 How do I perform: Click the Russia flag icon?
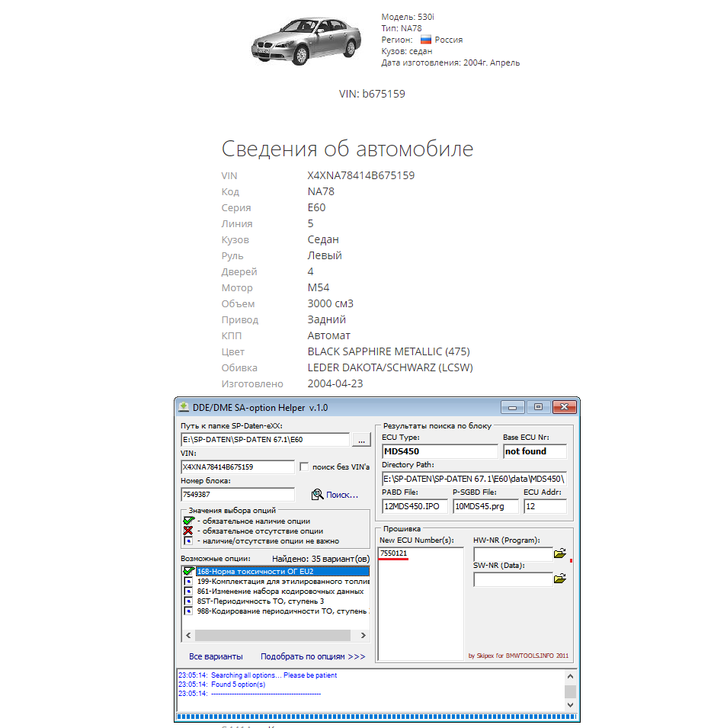(426, 40)
